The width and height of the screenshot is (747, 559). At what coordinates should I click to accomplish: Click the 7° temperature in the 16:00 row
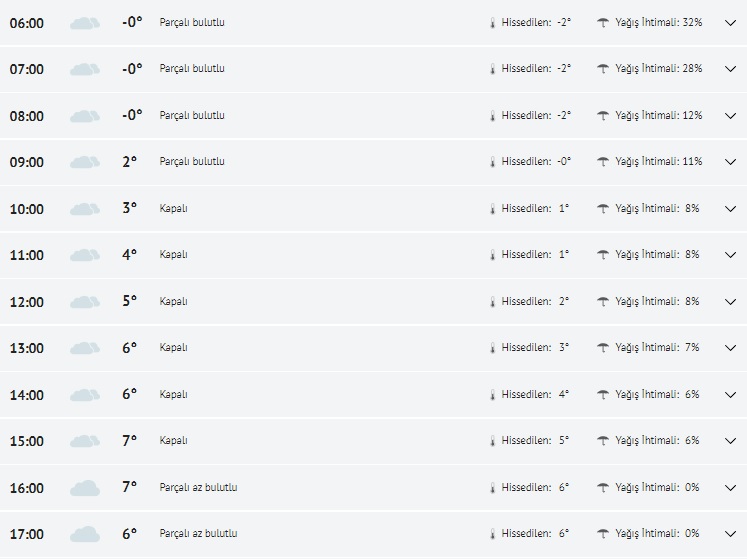[x=129, y=487]
